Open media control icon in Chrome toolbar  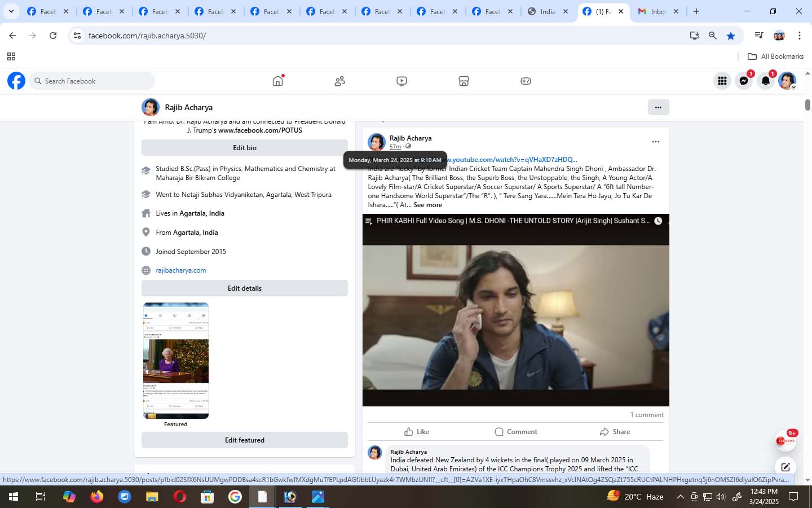click(759, 36)
